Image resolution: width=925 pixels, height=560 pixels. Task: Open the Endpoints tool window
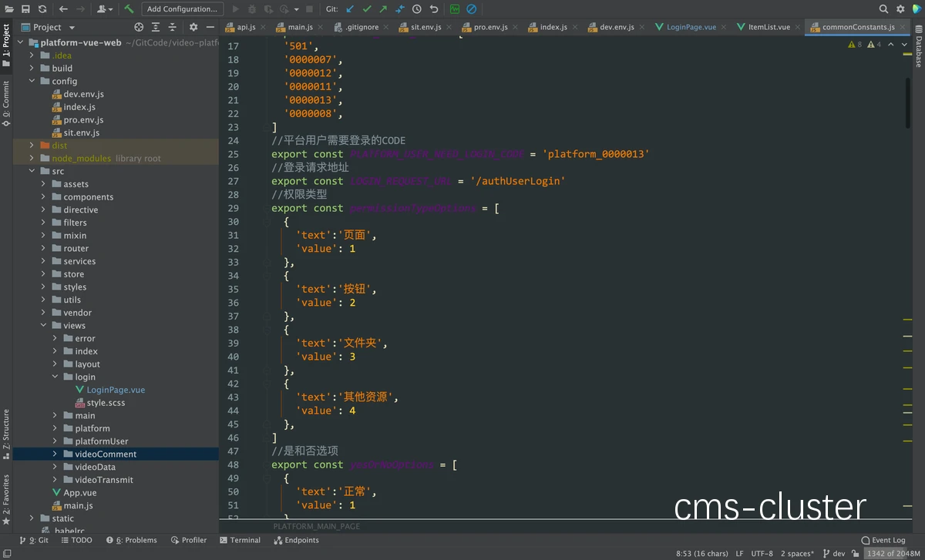click(296, 540)
